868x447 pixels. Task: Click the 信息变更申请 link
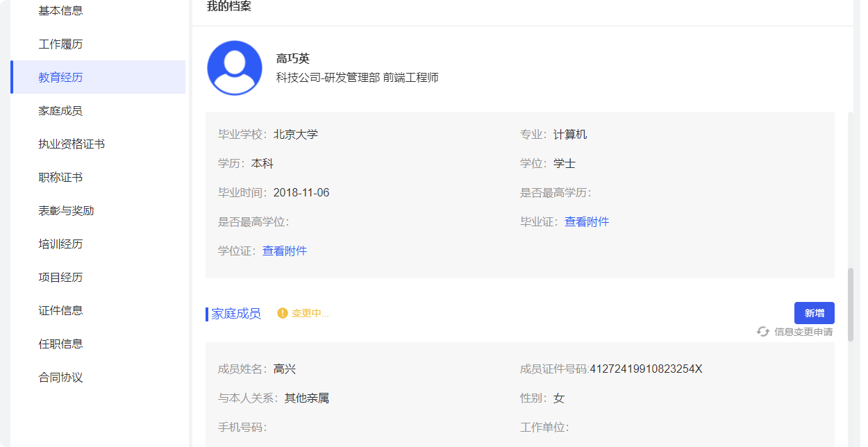(x=803, y=332)
